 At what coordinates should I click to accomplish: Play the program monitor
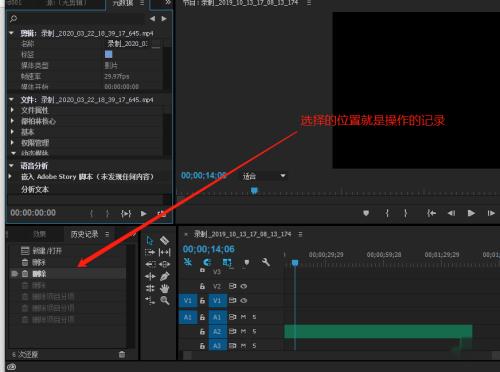point(471,213)
